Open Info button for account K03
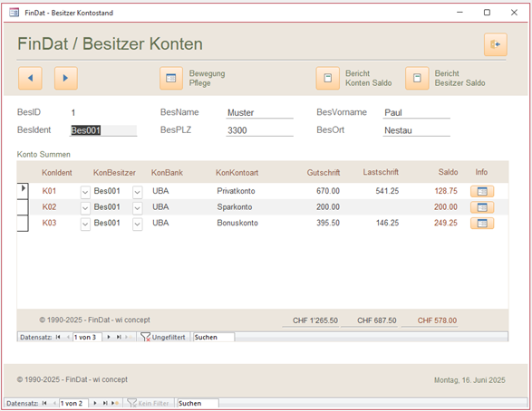532x411 pixels. point(482,224)
